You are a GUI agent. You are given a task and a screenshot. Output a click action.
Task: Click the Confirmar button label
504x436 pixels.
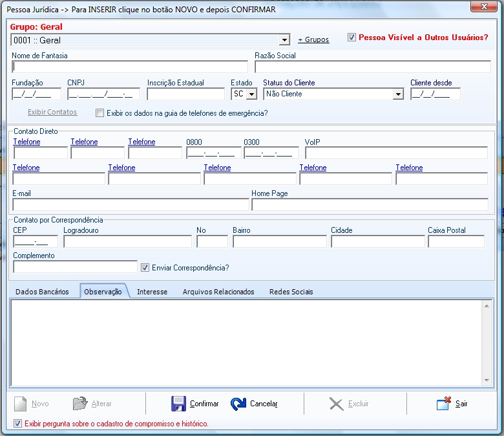pos(204,404)
